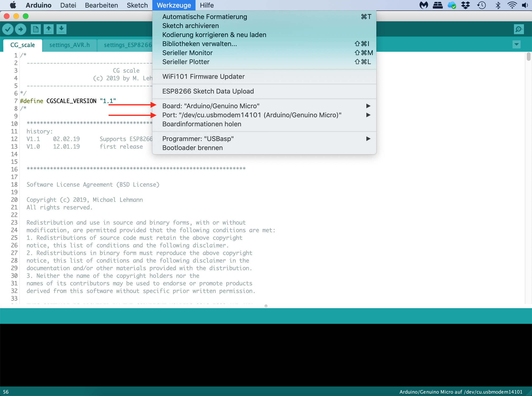Select ESP8266 Sketch Data Upload
Viewport: 532px width, 396px height.
pyautogui.click(x=264, y=91)
